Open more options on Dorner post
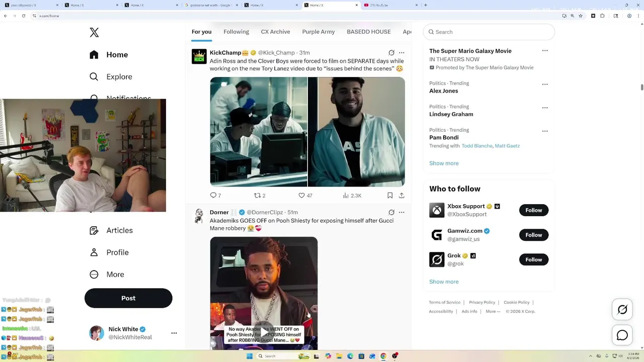The height and width of the screenshot is (362, 644). coord(401,212)
